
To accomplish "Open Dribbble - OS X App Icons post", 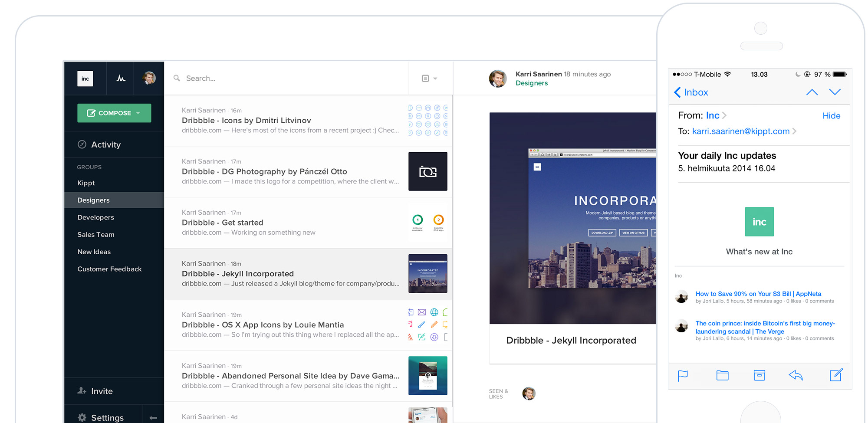I will pos(308,325).
